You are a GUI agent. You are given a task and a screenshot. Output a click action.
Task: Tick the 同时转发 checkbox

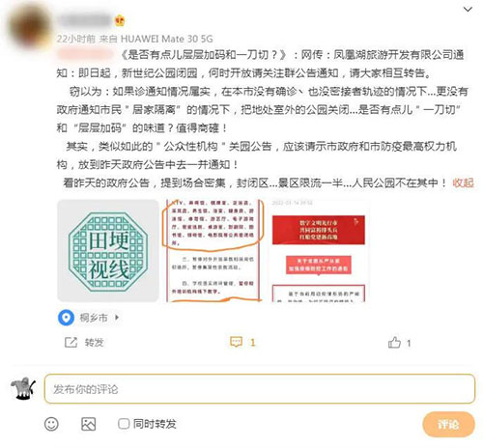pyautogui.click(x=124, y=424)
